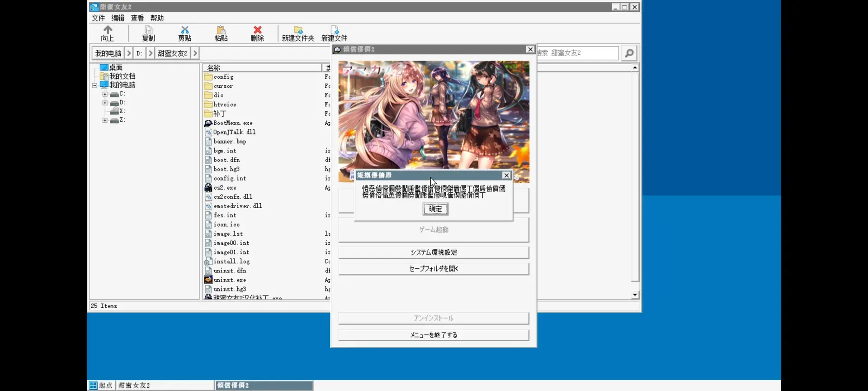Click the Cut (剪贴) scissors icon
This screenshot has height=391, width=868.
click(x=184, y=30)
